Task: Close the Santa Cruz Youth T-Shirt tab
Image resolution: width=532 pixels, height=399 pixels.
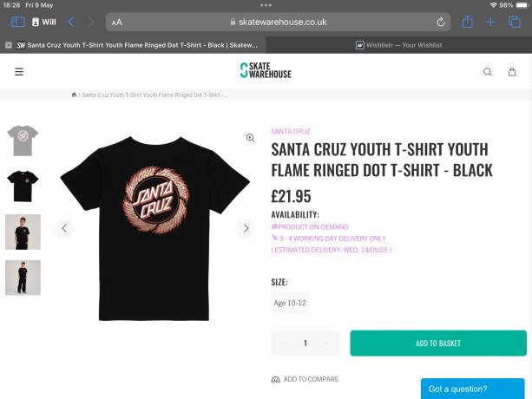Action: pos(8,44)
